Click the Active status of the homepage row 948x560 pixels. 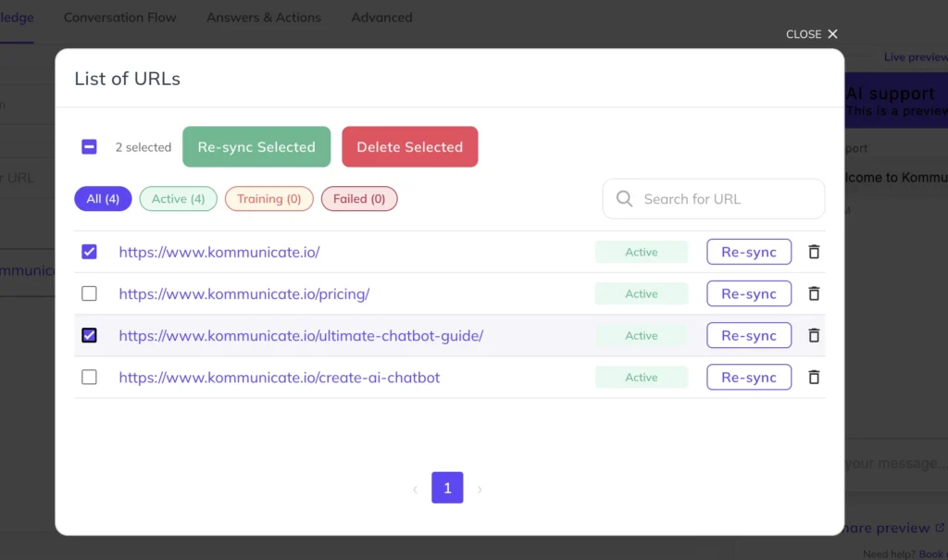pos(642,252)
